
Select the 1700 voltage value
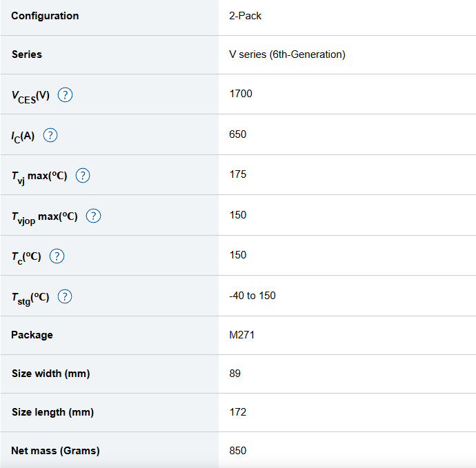241,94
